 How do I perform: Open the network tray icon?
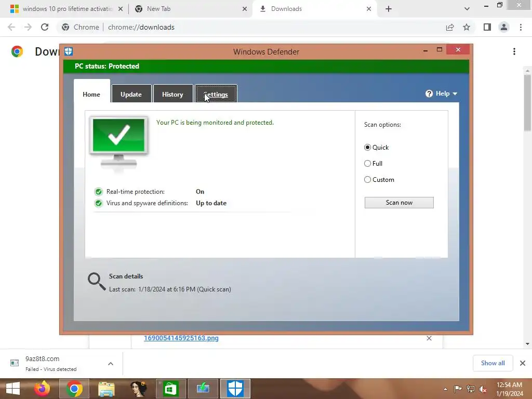tap(471, 389)
